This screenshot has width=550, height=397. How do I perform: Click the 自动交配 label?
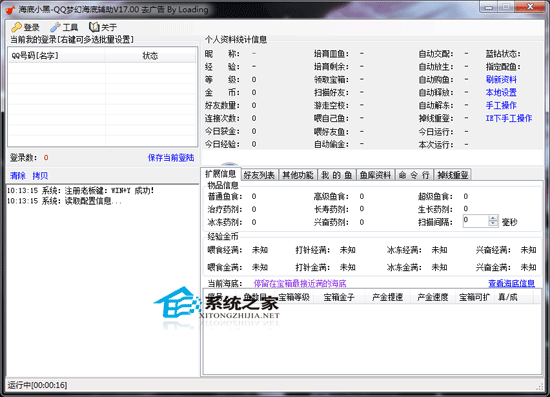tap(436, 54)
